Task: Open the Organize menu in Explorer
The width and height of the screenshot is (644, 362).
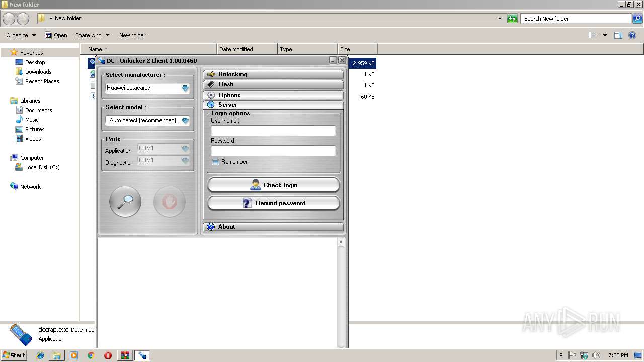Action: click(21, 35)
